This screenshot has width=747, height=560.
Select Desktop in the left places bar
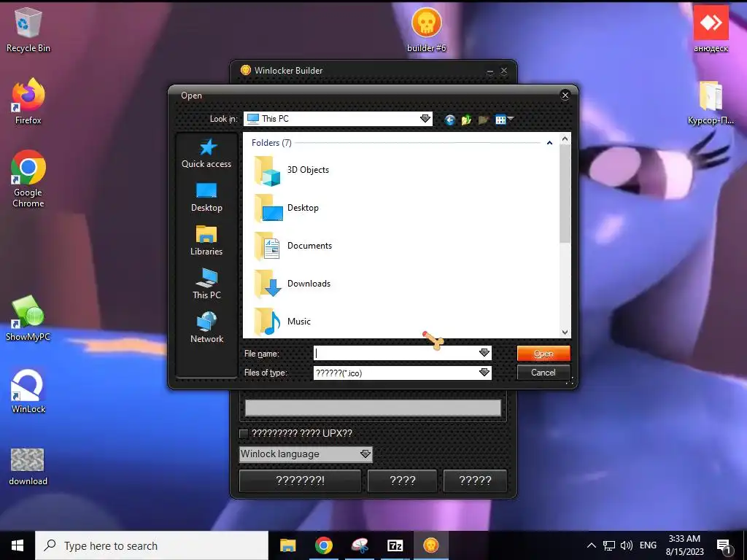[x=206, y=197]
